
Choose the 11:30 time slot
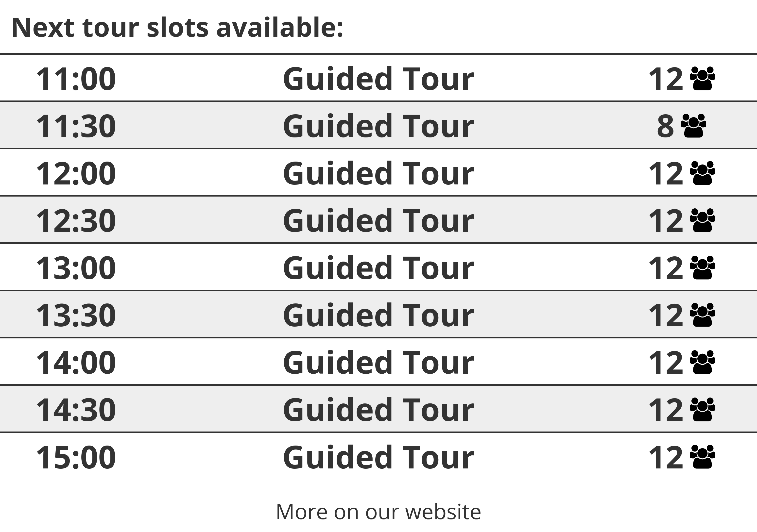76,126
